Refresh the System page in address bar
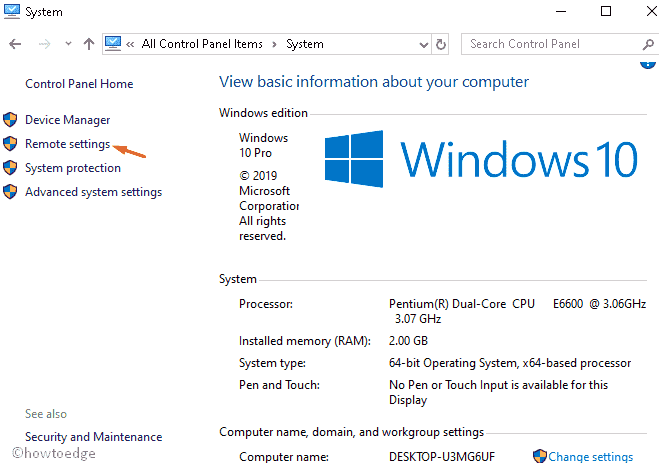 point(441,44)
